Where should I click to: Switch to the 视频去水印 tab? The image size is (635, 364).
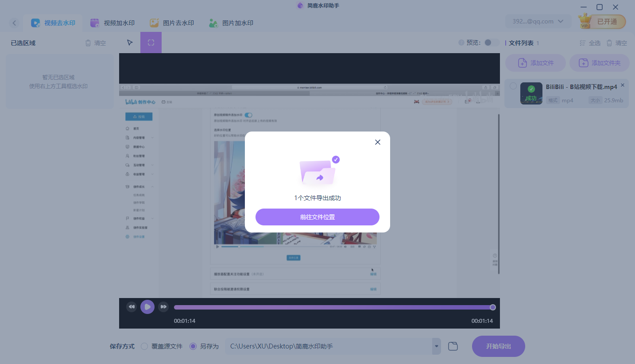[x=53, y=23]
